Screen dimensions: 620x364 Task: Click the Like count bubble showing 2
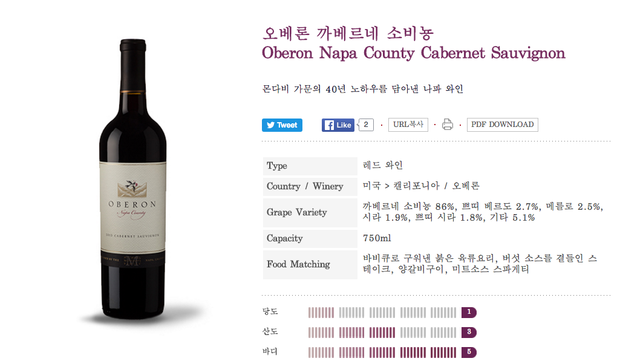click(x=366, y=125)
